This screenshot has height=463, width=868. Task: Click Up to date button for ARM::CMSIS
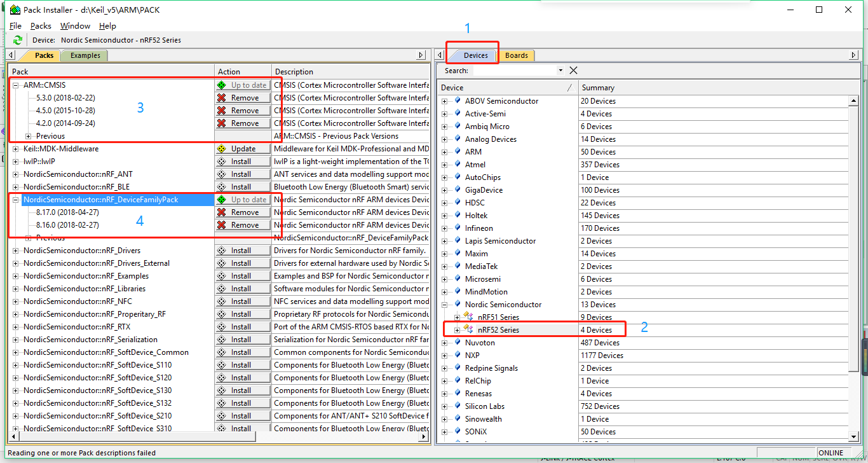tap(243, 85)
